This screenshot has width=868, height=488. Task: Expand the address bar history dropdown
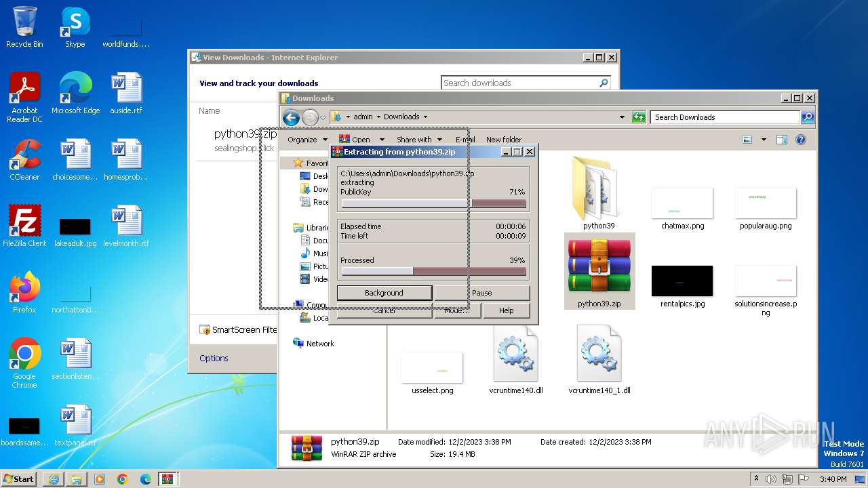tap(622, 117)
